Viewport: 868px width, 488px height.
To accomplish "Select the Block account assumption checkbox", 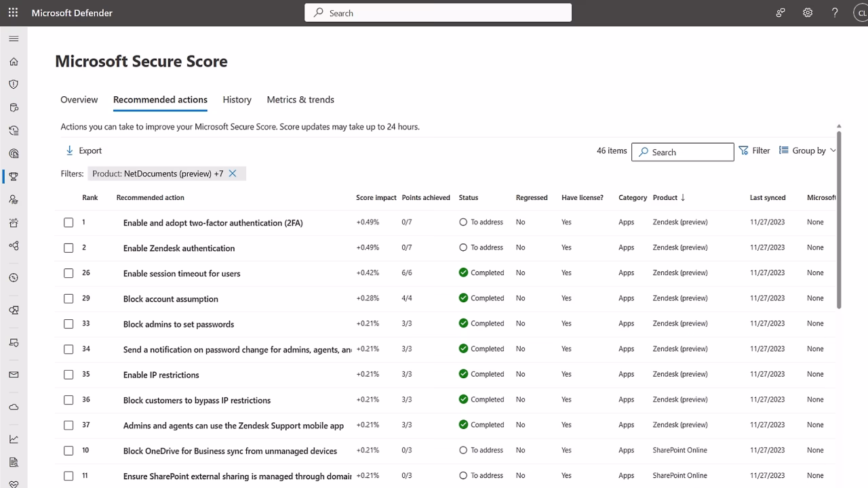I will [x=68, y=299].
